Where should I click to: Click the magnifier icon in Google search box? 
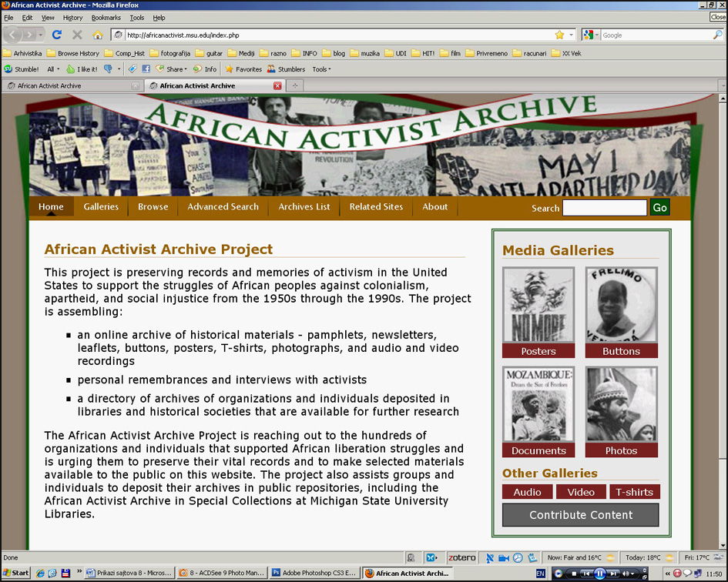[x=717, y=35]
